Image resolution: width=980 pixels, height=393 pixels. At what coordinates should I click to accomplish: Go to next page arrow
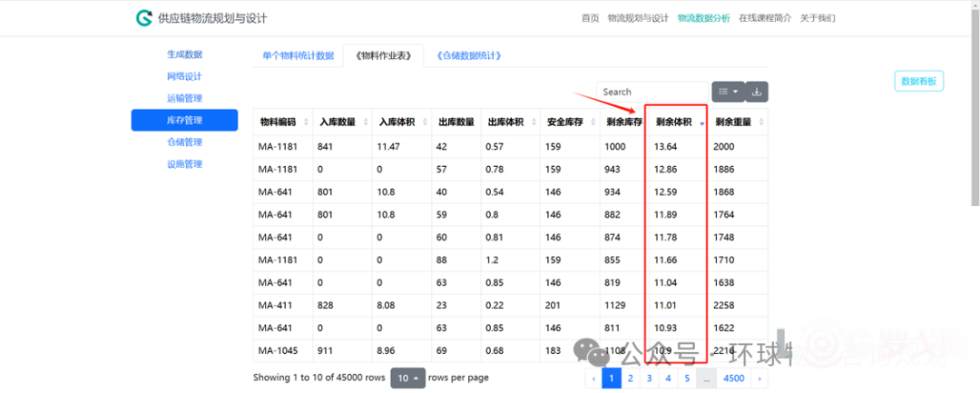(759, 378)
